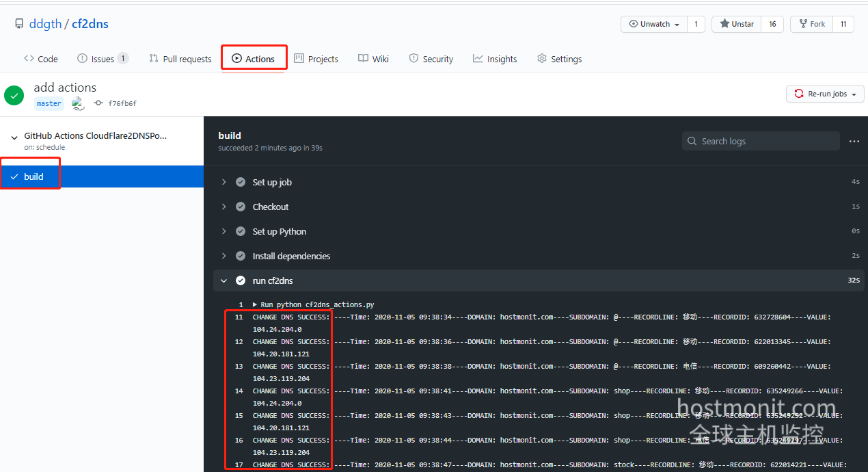Open the three-dot log options menu

(854, 141)
